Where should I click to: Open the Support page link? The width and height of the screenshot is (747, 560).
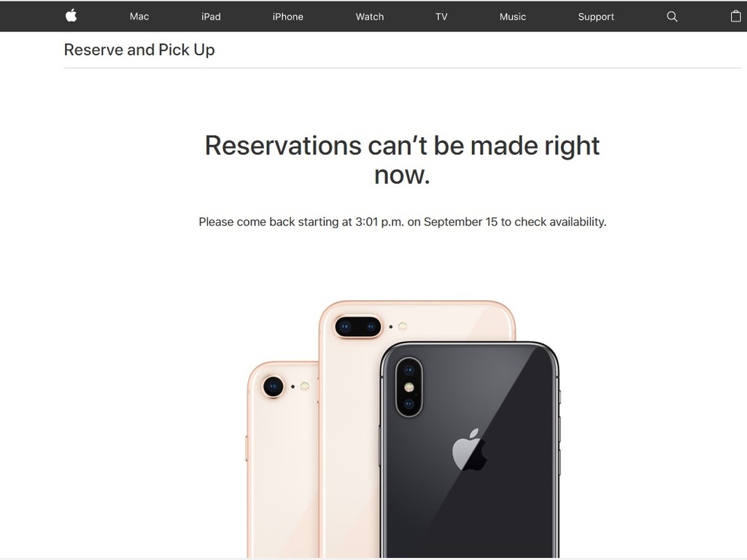click(596, 17)
